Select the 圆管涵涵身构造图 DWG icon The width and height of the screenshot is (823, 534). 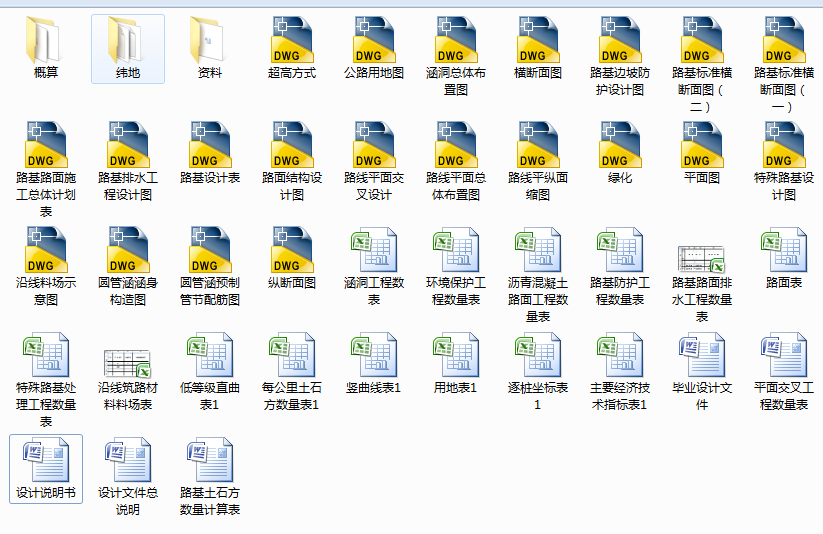[128, 250]
